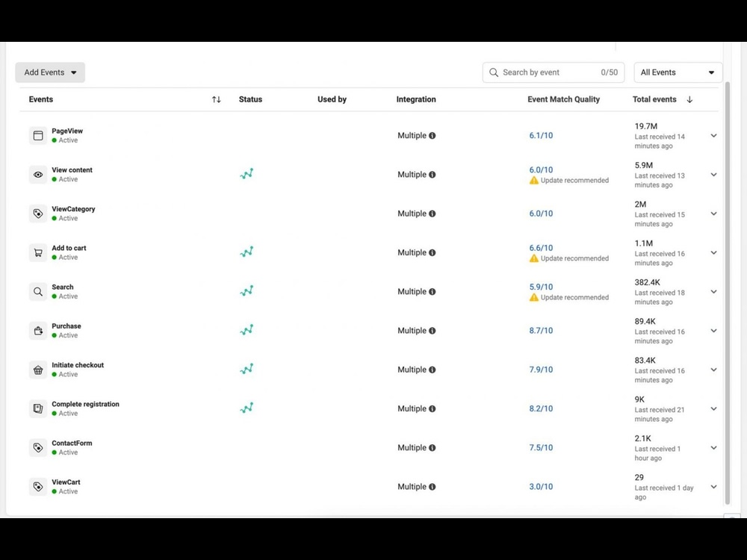Click the Initiate checkout integration info icon
Viewport: 747px width, 560px height.
[432, 370]
